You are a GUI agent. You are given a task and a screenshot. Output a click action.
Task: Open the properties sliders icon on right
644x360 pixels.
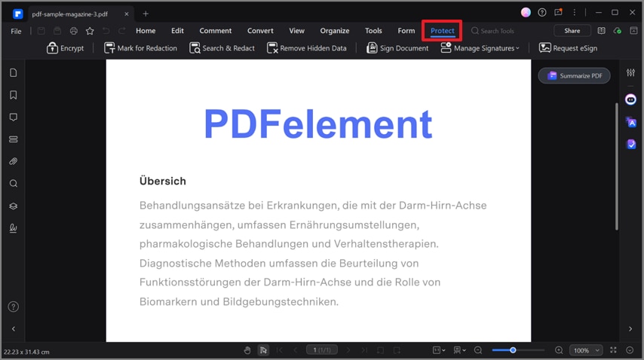click(630, 72)
